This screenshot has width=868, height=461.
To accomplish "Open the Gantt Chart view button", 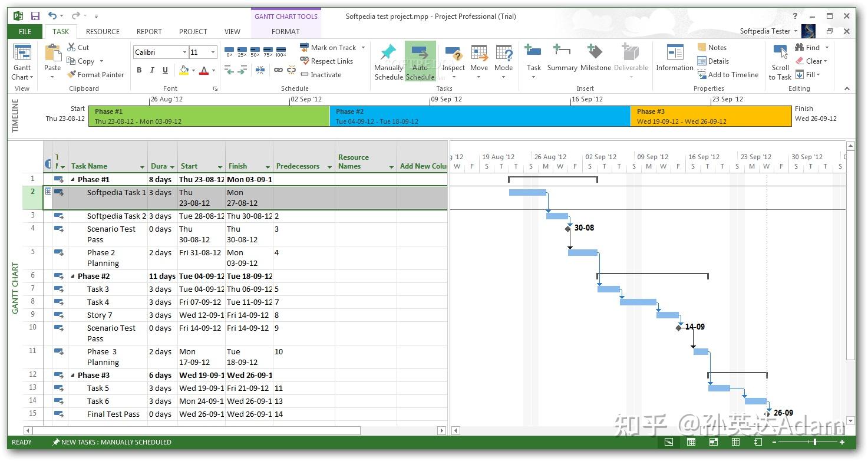I will click(22, 62).
